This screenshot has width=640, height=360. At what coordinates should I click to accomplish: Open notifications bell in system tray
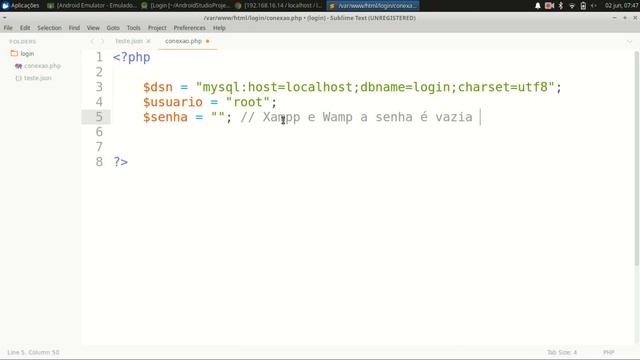tap(538, 5)
